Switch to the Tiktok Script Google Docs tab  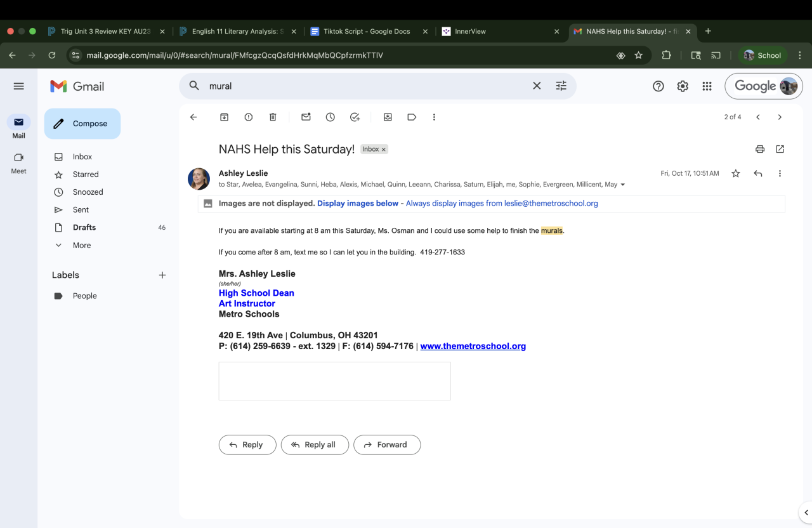point(367,31)
